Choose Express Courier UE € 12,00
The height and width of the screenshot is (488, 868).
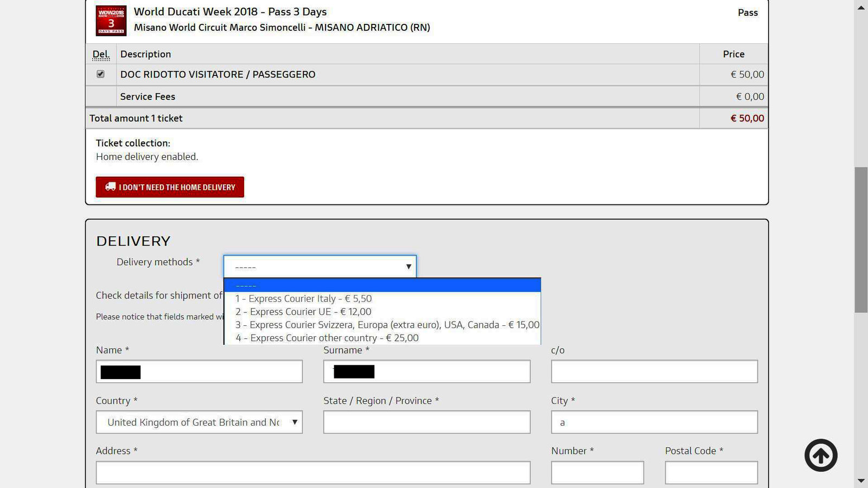[303, 312]
